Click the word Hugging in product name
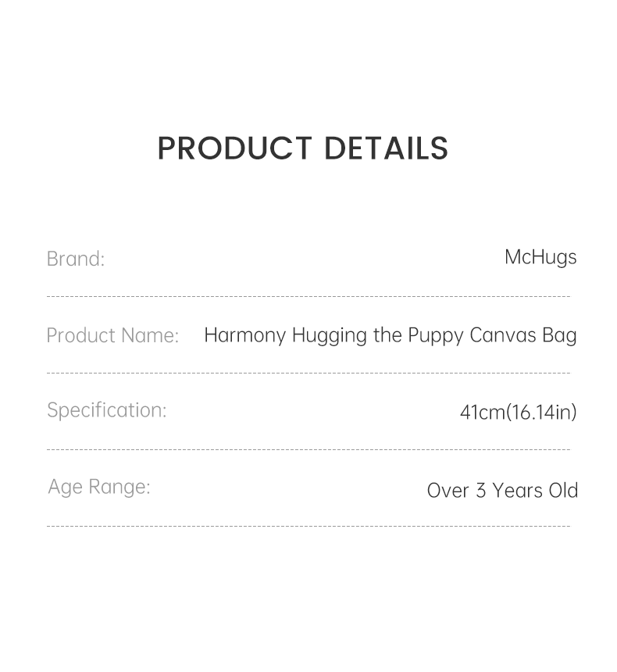The image size is (617, 672). [329, 335]
